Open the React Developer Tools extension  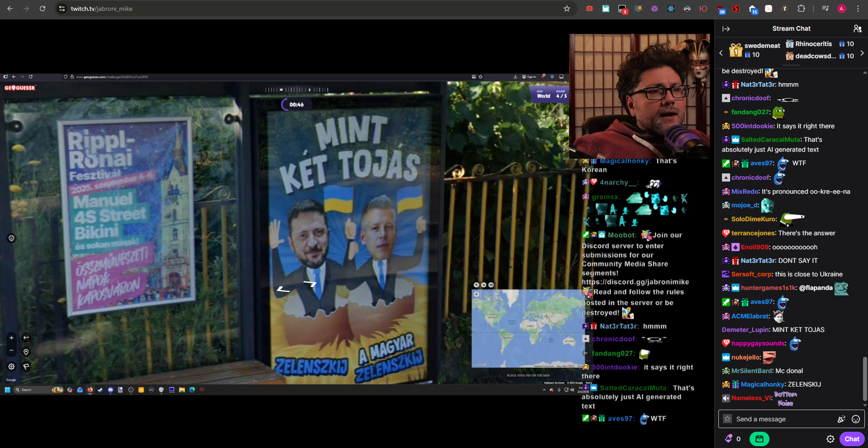click(671, 9)
